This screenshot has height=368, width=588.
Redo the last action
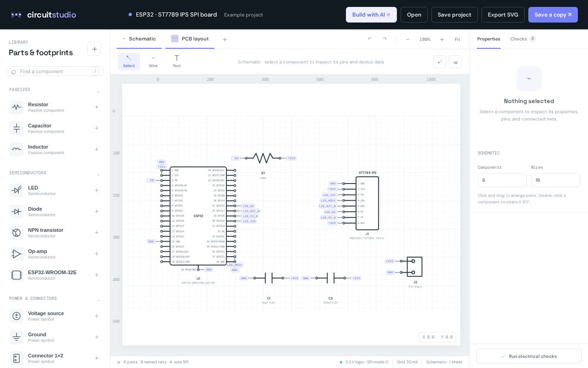click(384, 39)
